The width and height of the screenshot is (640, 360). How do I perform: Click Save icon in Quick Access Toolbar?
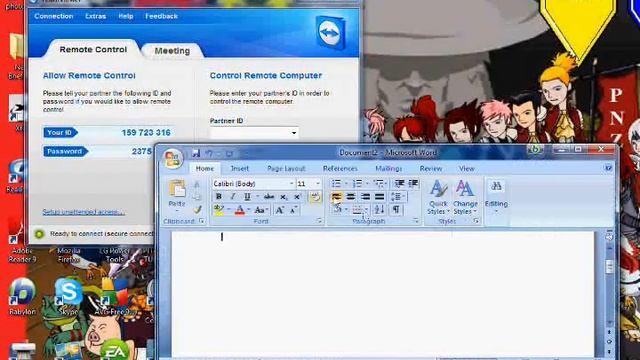pyautogui.click(x=196, y=153)
